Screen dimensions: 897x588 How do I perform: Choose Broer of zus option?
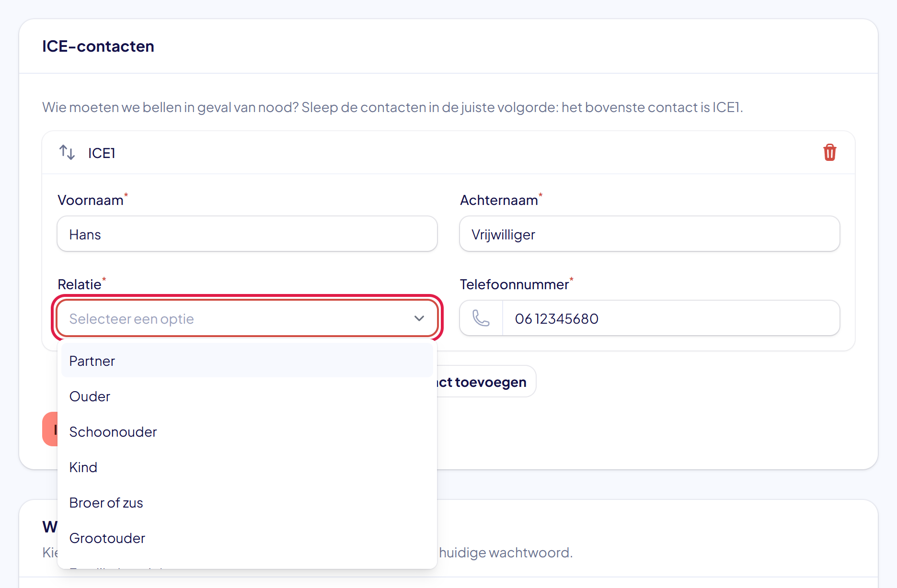pos(247,502)
